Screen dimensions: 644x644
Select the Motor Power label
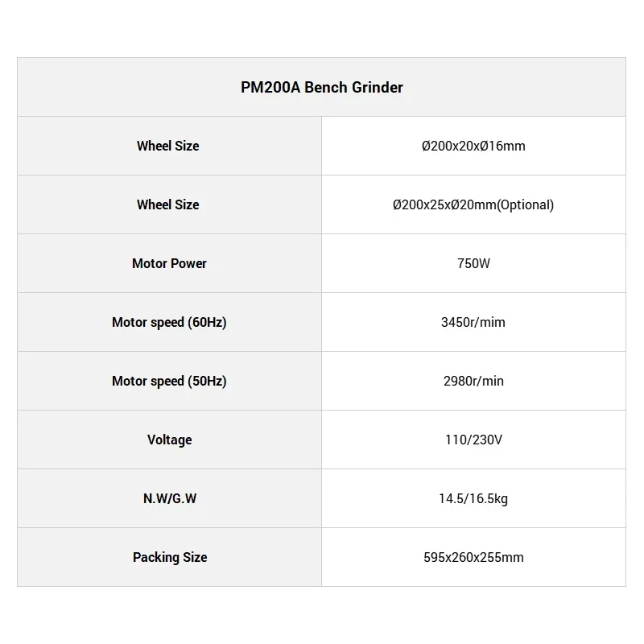(169, 263)
